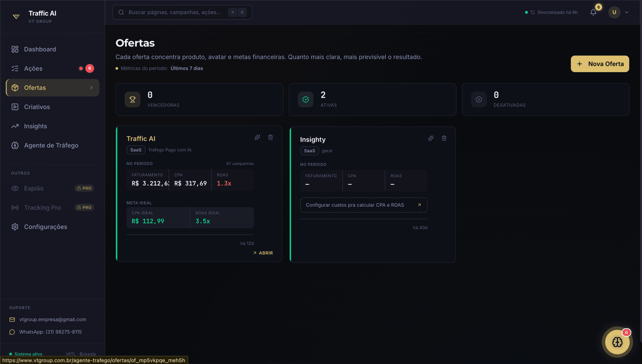The height and width of the screenshot is (364, 642).
Task: Open the Insighty offer title
Action: [313, 140]
